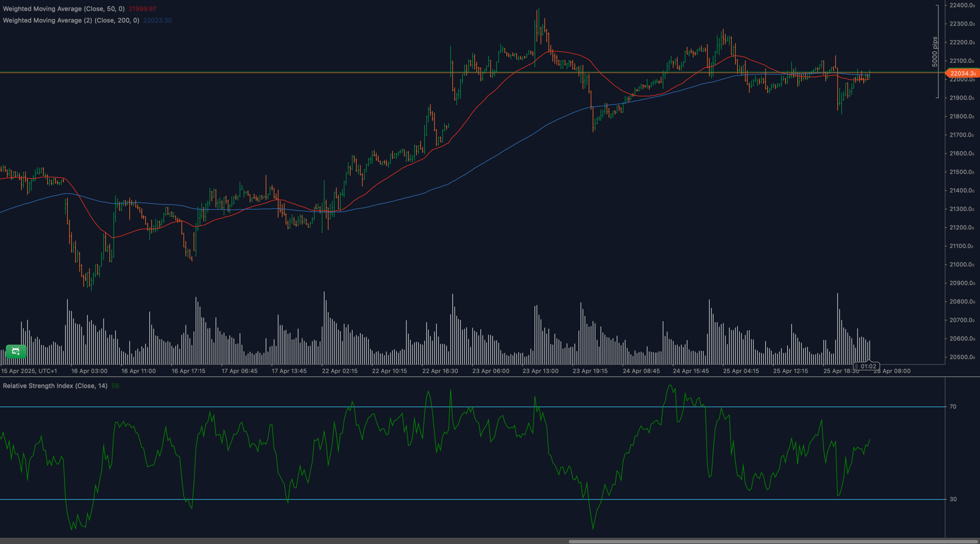This screenshot has width=980, height=544.
Task: Select the 01:02 candle countdown badge
Action: tap(867, 366)
